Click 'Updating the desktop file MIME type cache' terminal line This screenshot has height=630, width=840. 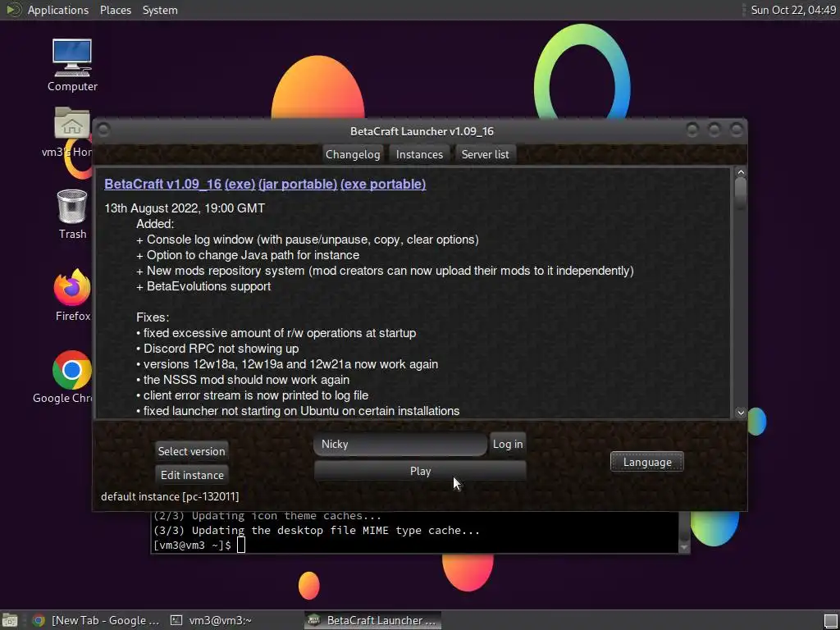pos(317,531)
